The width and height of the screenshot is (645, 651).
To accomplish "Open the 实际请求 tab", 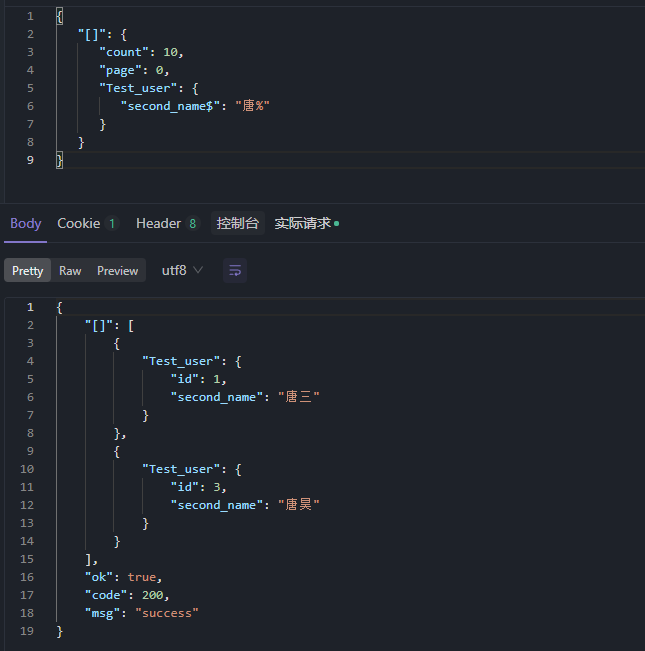I will 306,223.
